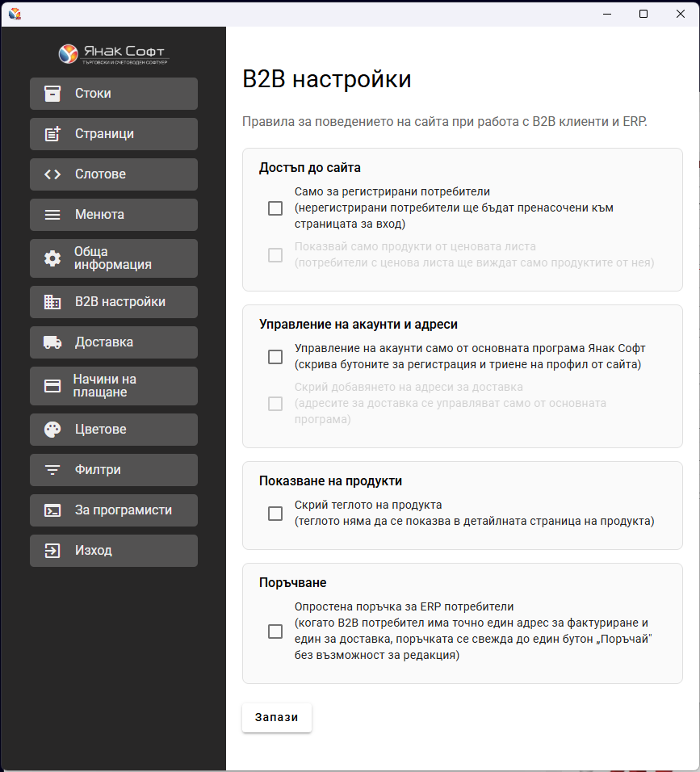Screen dimensions: 700x772
Task: Click the truck icon beside Доставка
Action: [x=52, y=342]
